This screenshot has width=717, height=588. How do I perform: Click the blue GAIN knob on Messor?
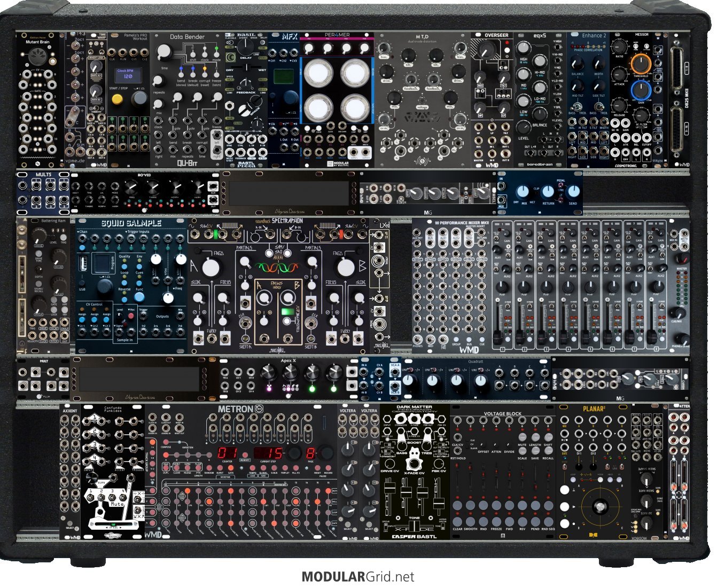[x=642, y=91]
